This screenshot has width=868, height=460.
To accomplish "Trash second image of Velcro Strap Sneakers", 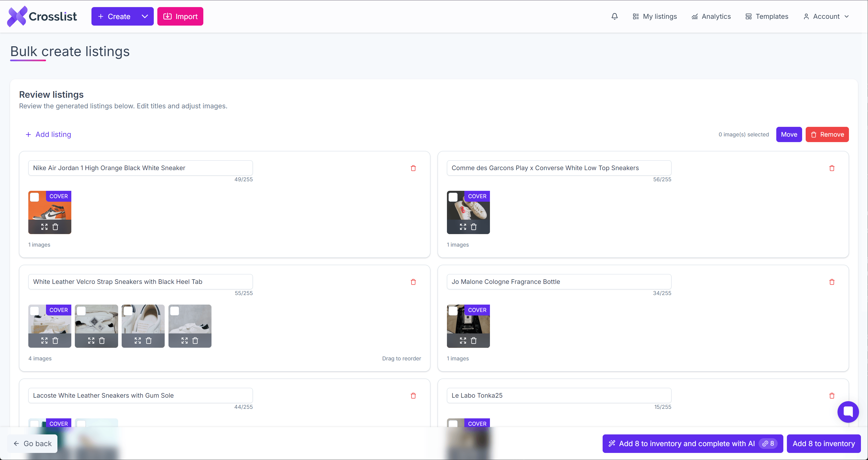I will tap(102, 341).
